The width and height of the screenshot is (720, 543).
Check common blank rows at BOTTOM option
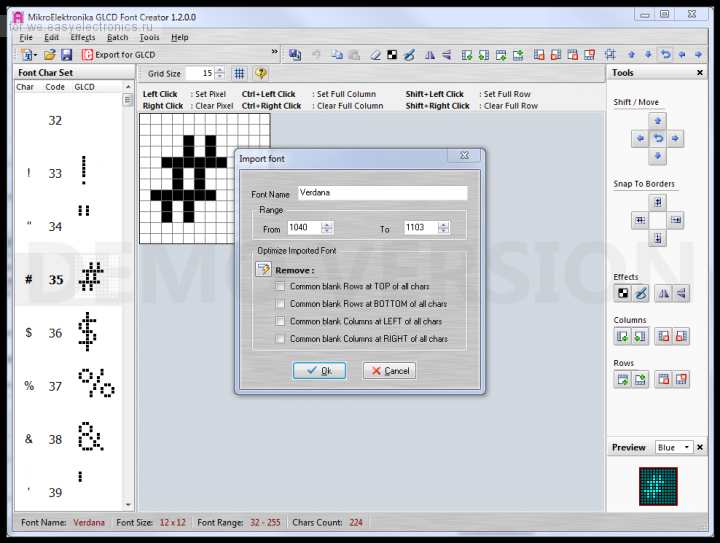[x=281, y=304]
